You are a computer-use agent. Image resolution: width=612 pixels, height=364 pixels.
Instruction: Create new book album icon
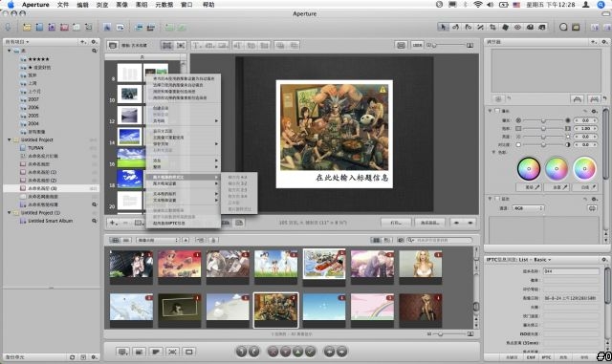click(x=64, y=27)
